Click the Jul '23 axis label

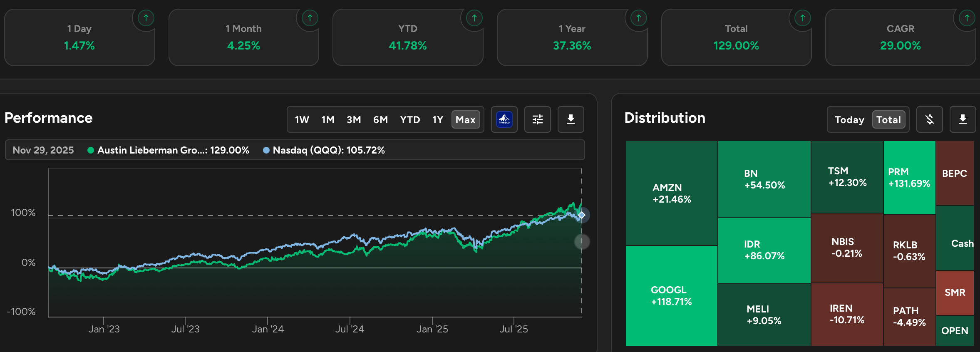click(186, 329)
